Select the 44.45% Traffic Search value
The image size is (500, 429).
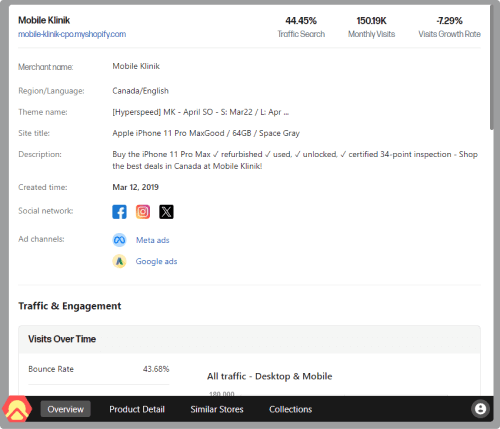point(301,21)
